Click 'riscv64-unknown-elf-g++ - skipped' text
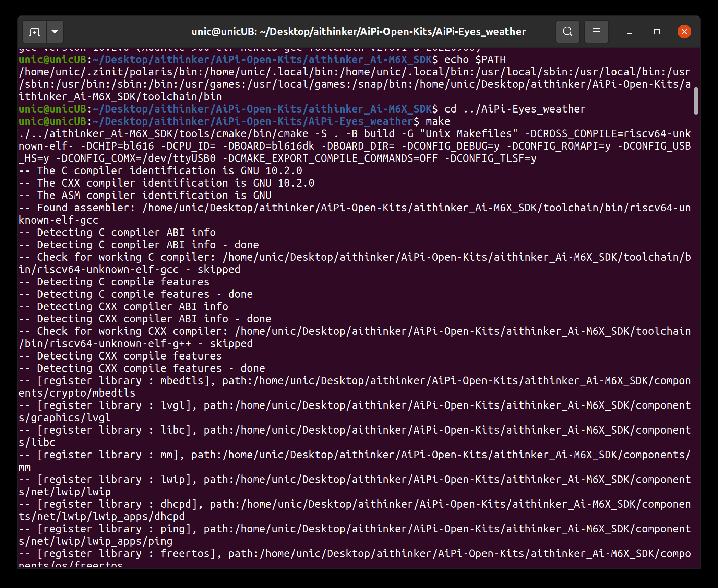The width and height of the screenshot is (718, 588). pyautogui.click(x=151, y=344)
